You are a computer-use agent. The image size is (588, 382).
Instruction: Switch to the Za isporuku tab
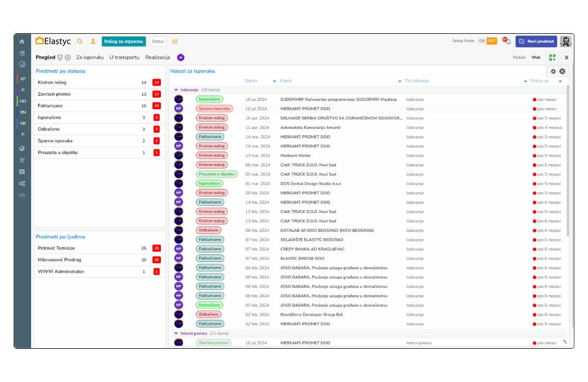(90, 57)
